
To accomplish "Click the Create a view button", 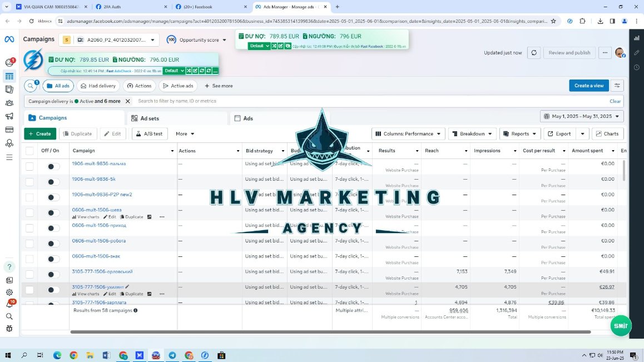I will [x=589, y=86].
